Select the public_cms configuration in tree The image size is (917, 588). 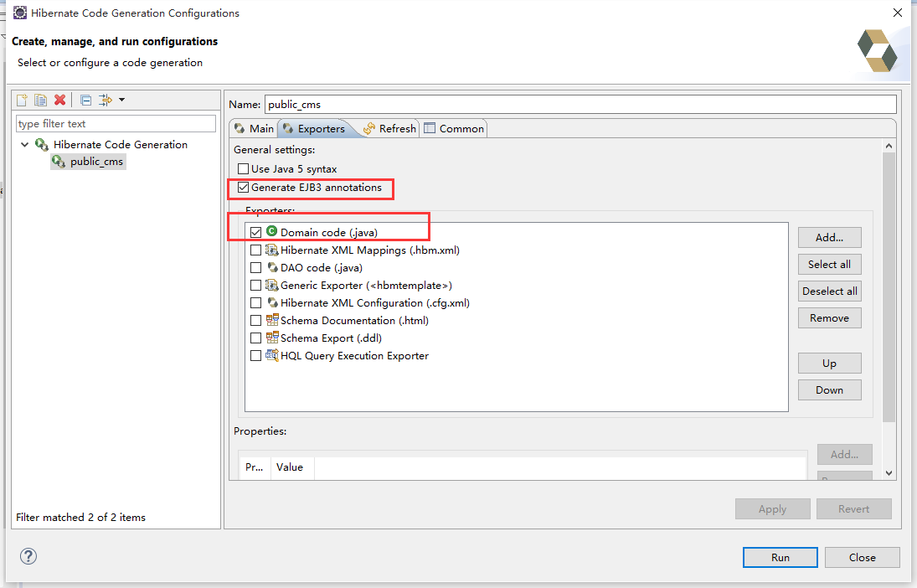95,162
